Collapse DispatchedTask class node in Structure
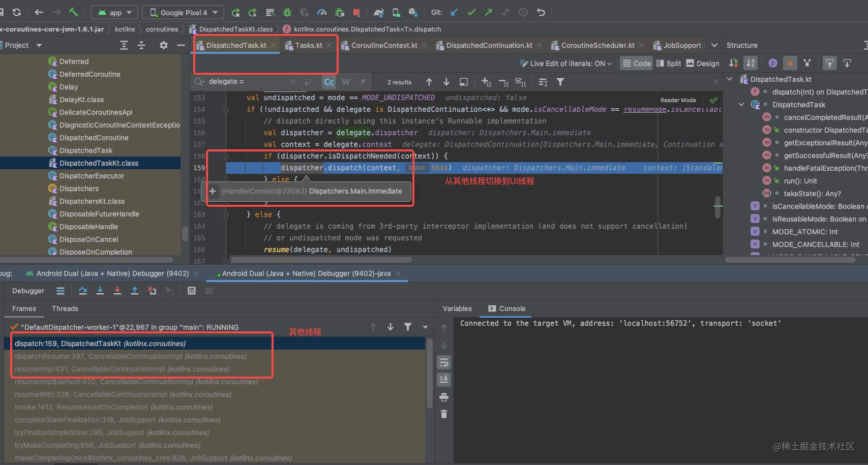 (741, 105)
